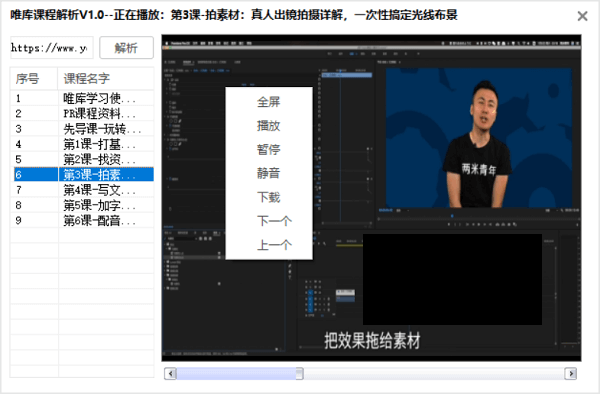The image size is (600, 394).
Task: Click the right arrow of the progress scrollbar
Action: coord(571,373)
